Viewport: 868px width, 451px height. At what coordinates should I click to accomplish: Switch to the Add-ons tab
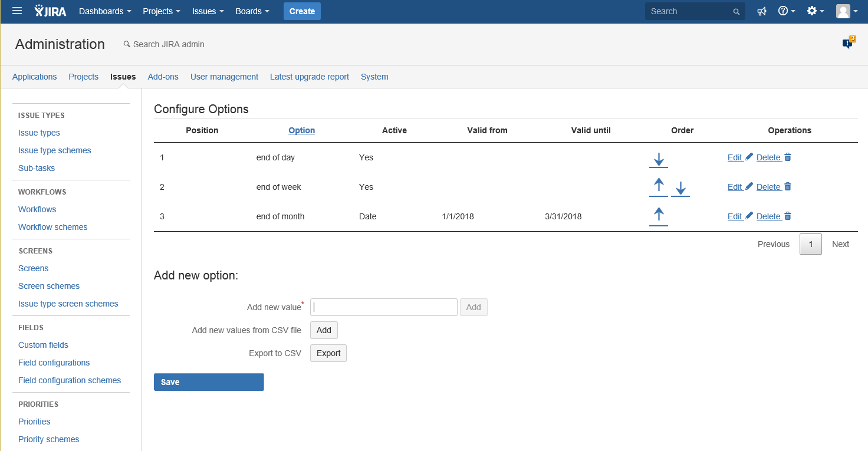[163, 77]
